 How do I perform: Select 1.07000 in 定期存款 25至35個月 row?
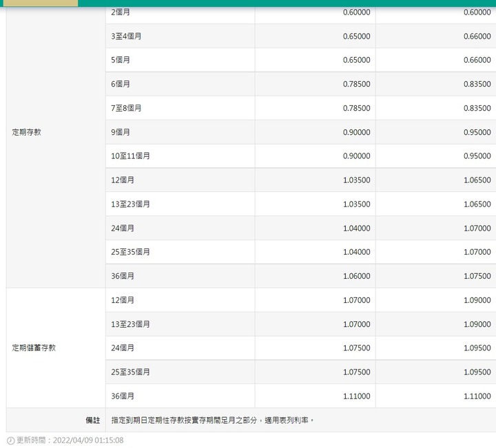click(x=477, y=252)
